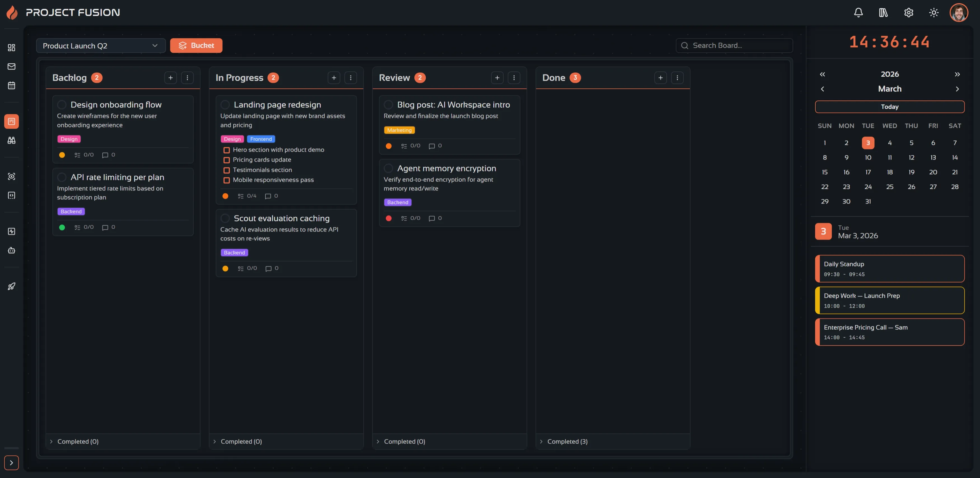Open mail envelope icon in sidebar

[11, 67]
